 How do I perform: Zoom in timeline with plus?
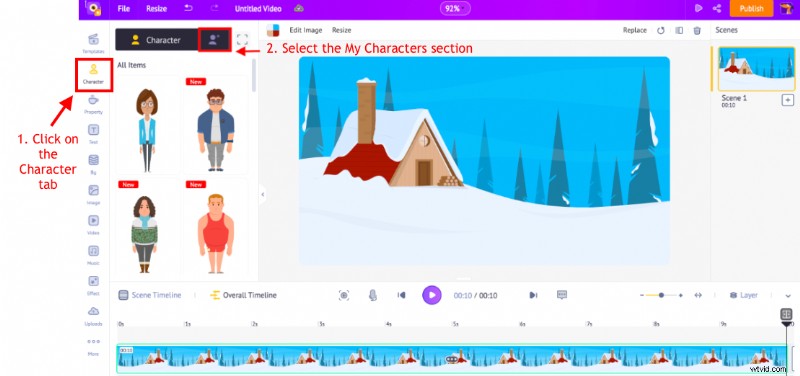point(681,295)
